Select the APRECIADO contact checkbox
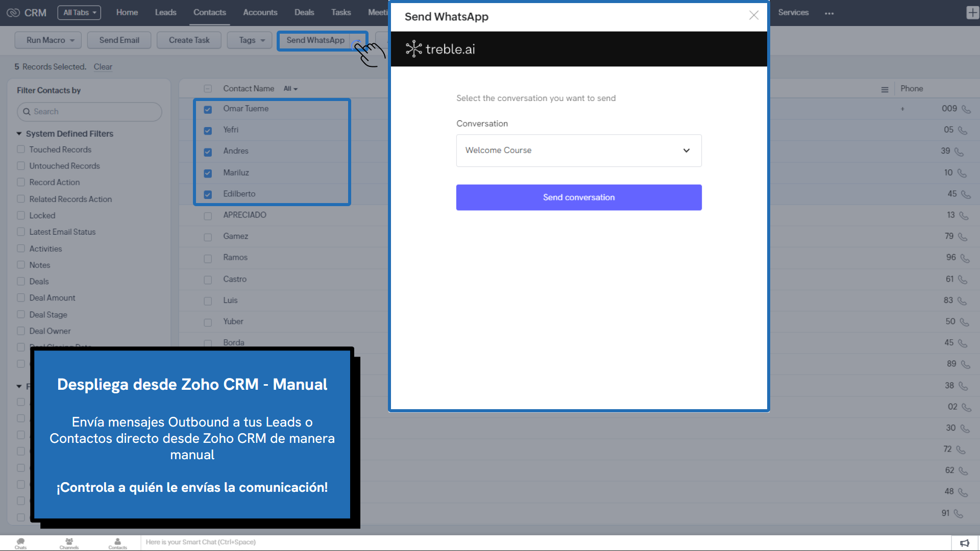This screenshot has height=551, width=980. coord(208,216)
